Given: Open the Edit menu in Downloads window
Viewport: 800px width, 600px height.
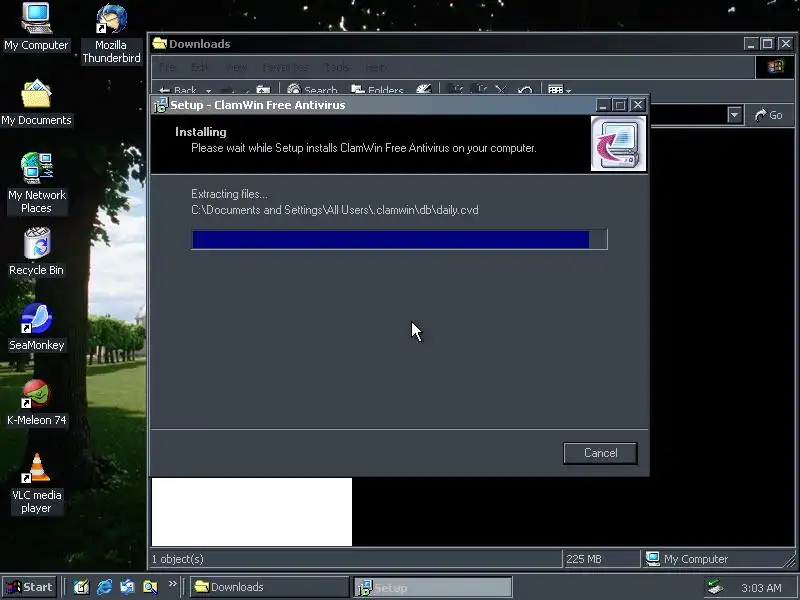Looking at the screenshot, I should click(x=199, y=67).
